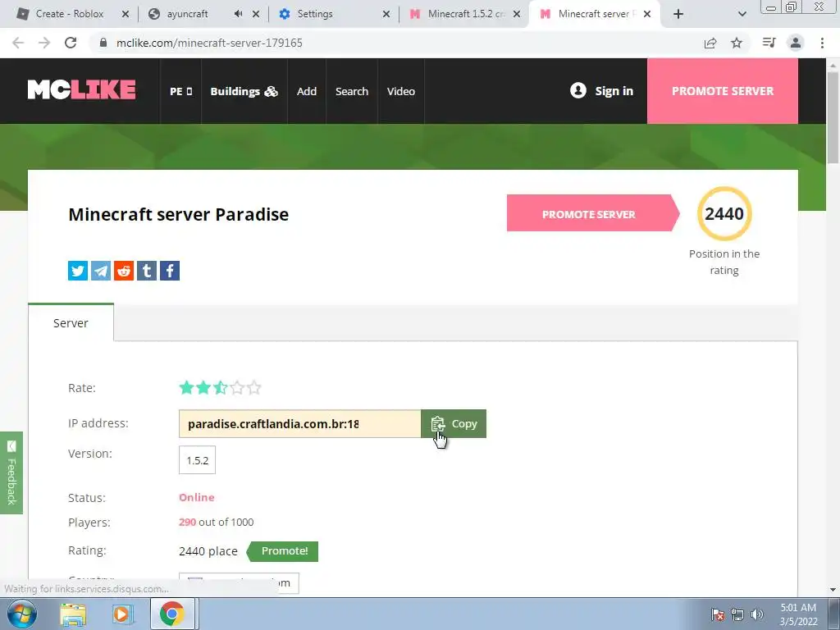Click PROMOTE SERVER in the header
Image resolution: width=840 pixels, height=630 pixels.
coord(722,91)
